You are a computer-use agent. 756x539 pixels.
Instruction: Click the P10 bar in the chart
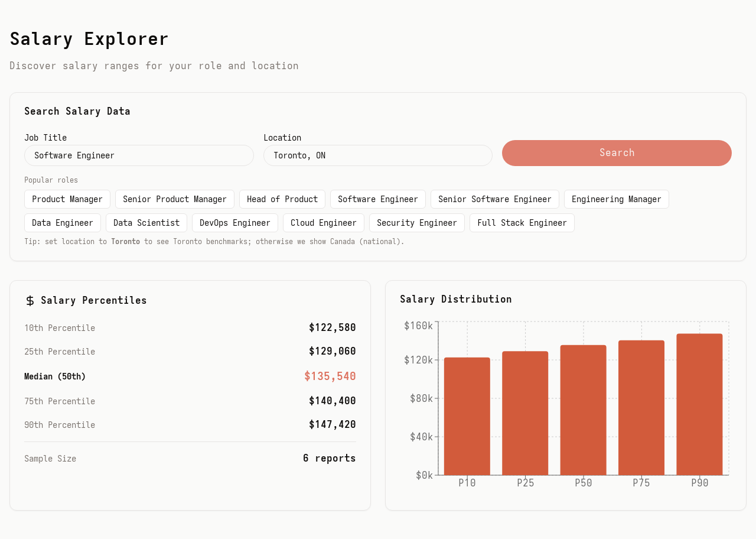(467, 416)
